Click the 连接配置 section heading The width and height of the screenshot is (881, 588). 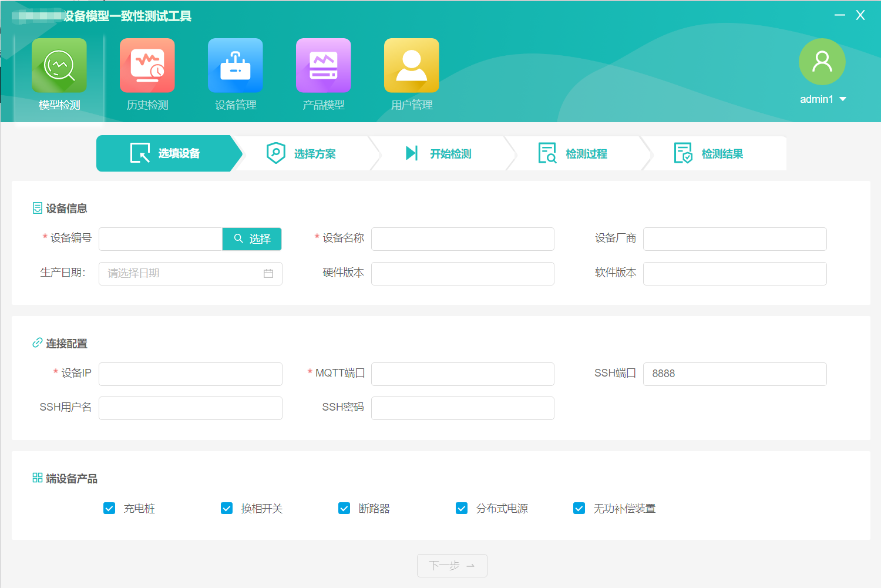tap(66, 344)
